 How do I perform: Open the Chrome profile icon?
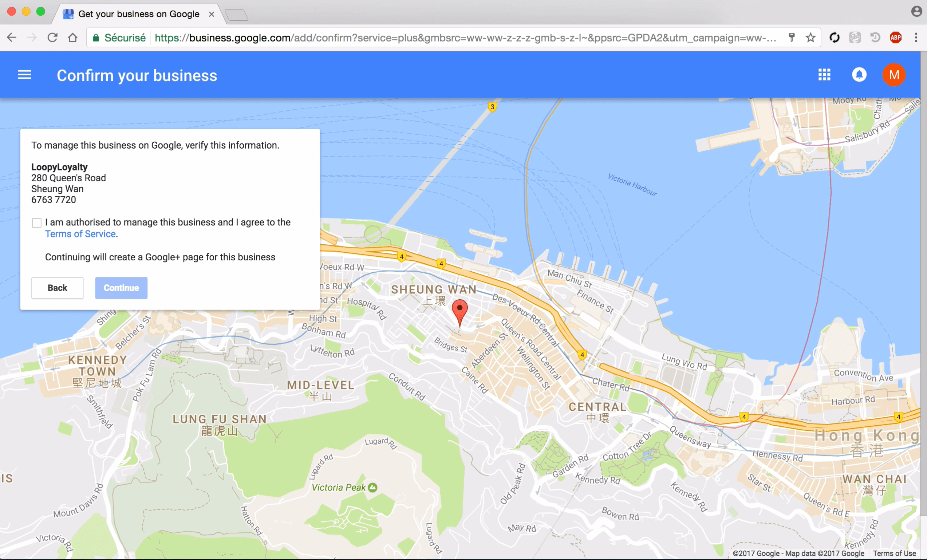[x=916, y=12]
